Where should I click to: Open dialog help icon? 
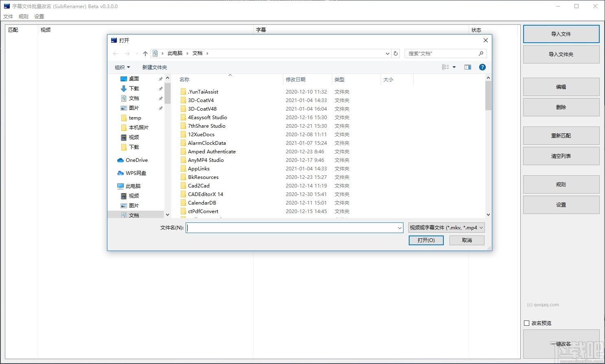[482, 67]
